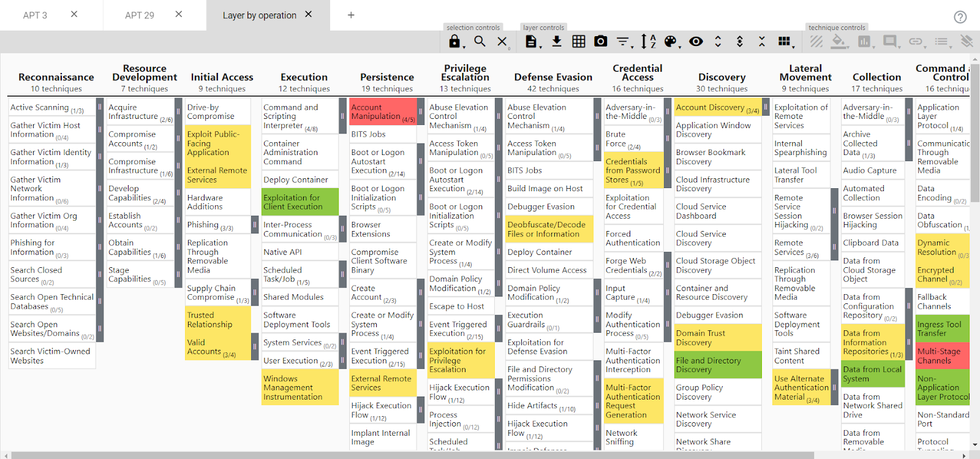Toggle the lock multi-tactic selection icon
The height and width of the screenshot is (459, 980).
[x=454, y=41]
